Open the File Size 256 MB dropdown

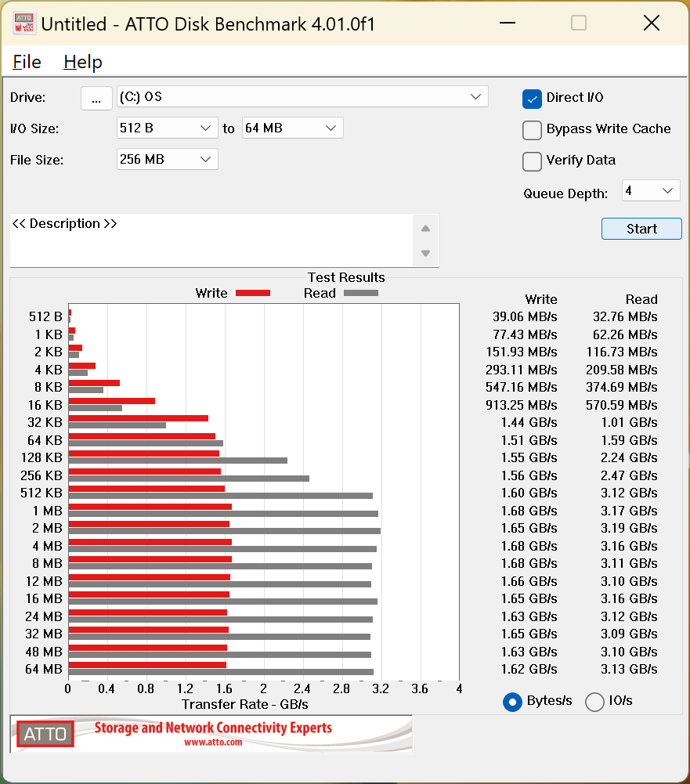[x=167, y=159]
